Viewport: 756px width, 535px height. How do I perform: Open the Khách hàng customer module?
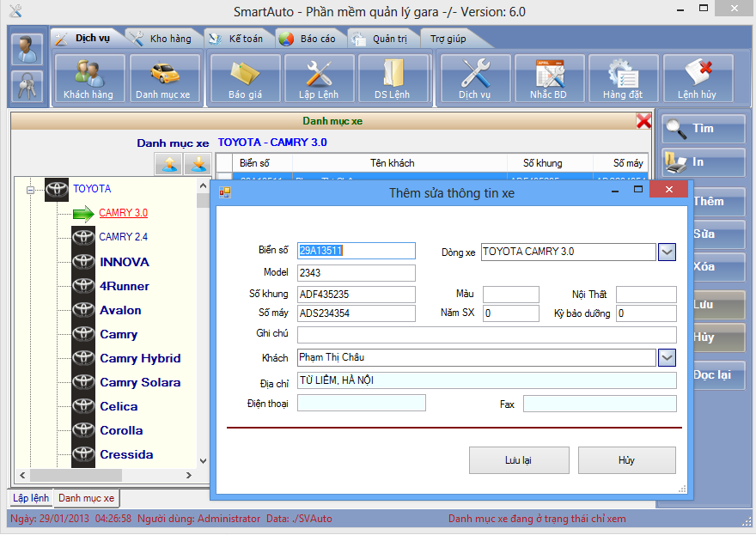click(89, 78)
